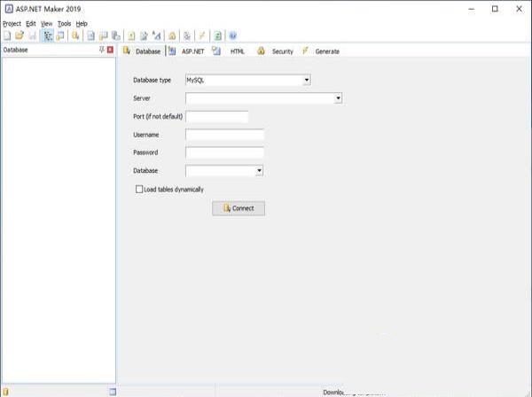Focus the Password input field

(x=224, y=152)
